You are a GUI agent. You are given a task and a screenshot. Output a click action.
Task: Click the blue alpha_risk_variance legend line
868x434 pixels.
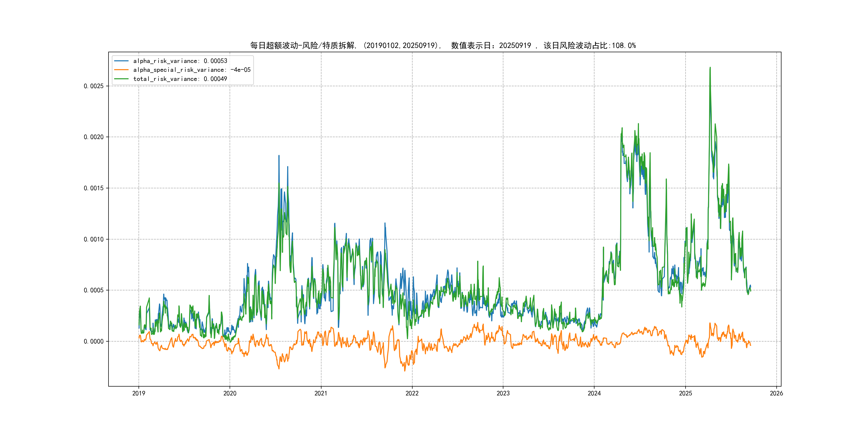point(121,61)
